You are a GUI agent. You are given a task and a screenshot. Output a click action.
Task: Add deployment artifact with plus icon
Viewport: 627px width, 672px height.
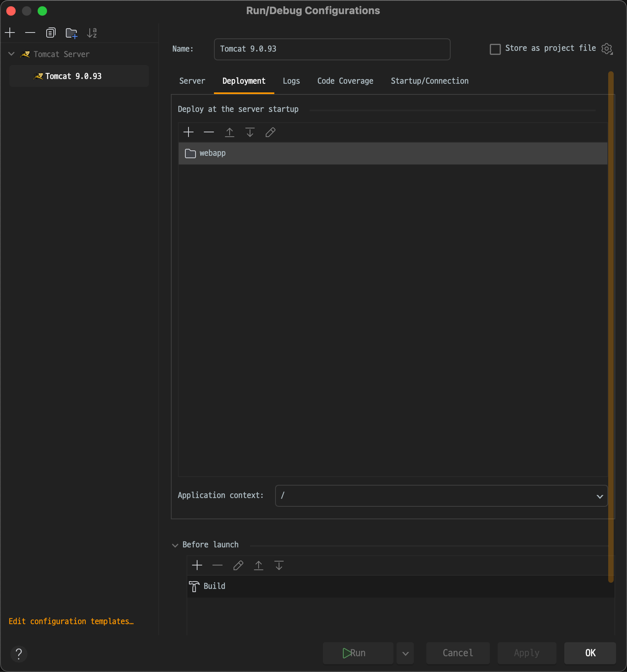[188, 132]
